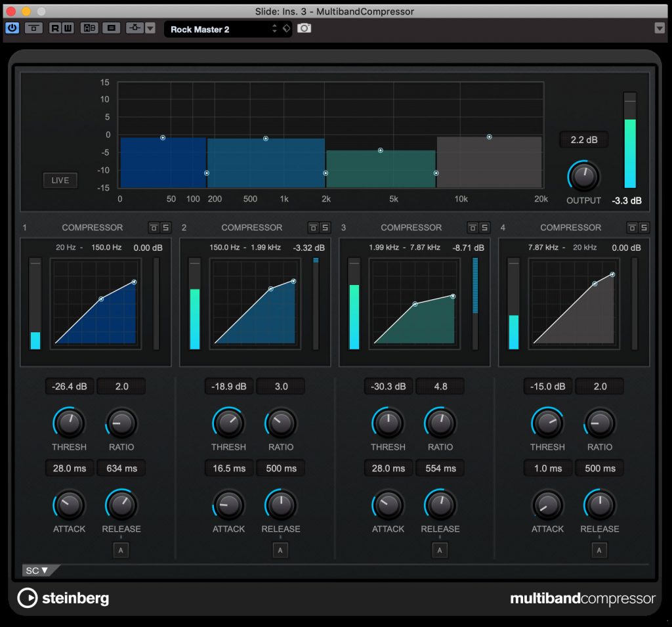Activate the LIVE button
The image size is (672, 627).
(60, 180)
